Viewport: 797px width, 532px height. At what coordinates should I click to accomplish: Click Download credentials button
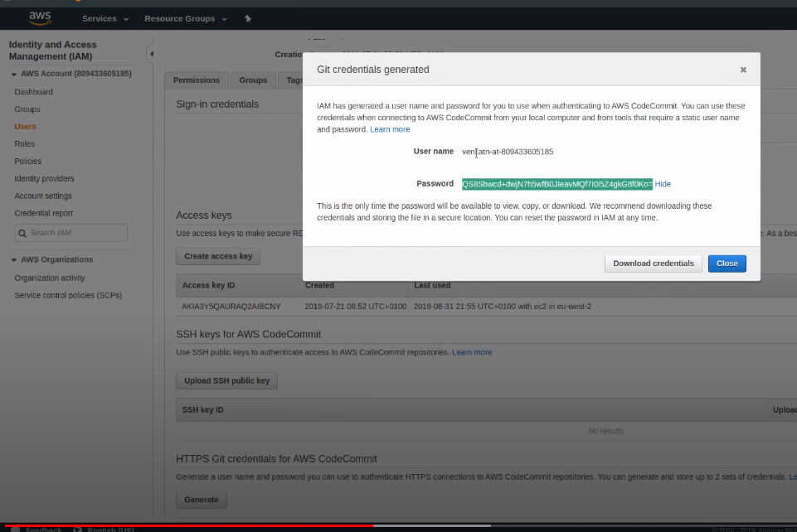(x=654, y=264)
